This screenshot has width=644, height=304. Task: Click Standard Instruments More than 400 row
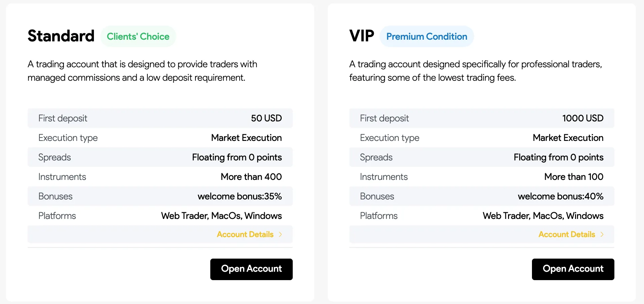(160, 177)
